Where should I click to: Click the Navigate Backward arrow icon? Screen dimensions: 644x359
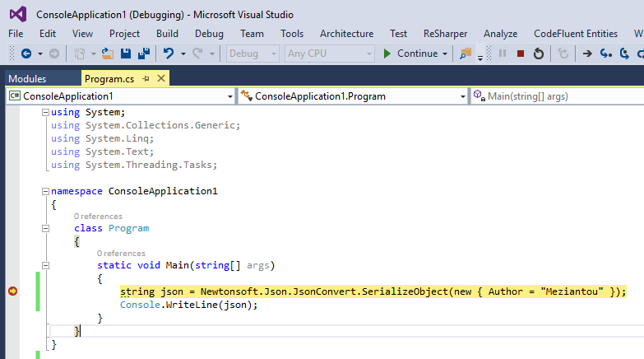tap(26, 54)
